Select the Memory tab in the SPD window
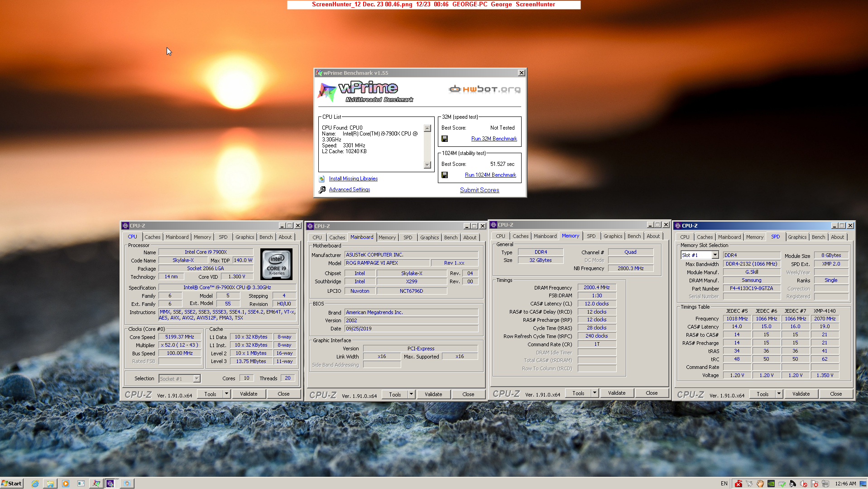This screenshot has width=868, height=489. [x=754, y=237]
